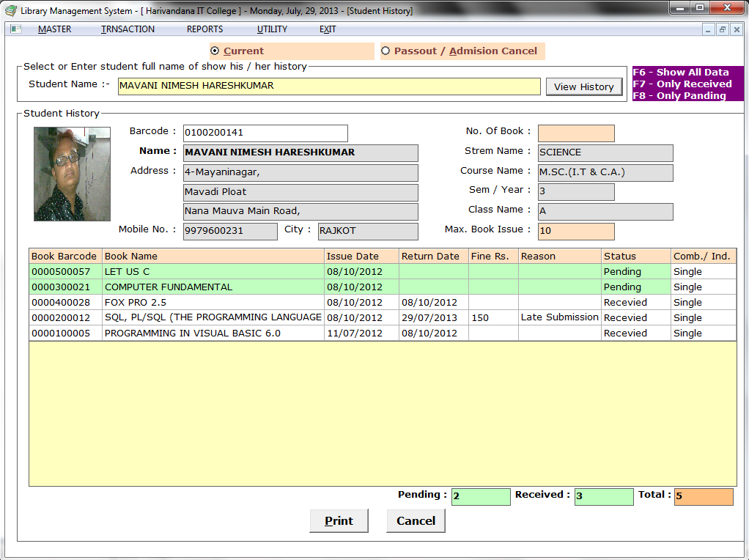Image resolution: width=749 pixels, height=560 pixels.
Task: Minimize the inner Student History window
Action: [x=708, y=30]
